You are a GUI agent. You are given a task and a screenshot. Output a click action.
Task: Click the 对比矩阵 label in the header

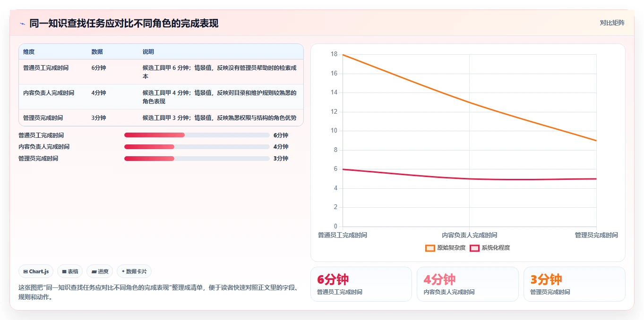pos(612,23)
